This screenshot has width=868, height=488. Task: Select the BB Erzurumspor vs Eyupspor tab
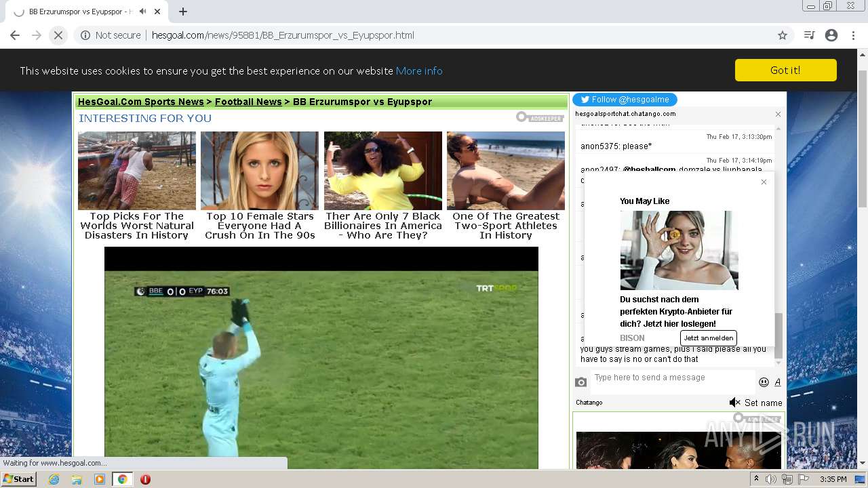point(81,12)
